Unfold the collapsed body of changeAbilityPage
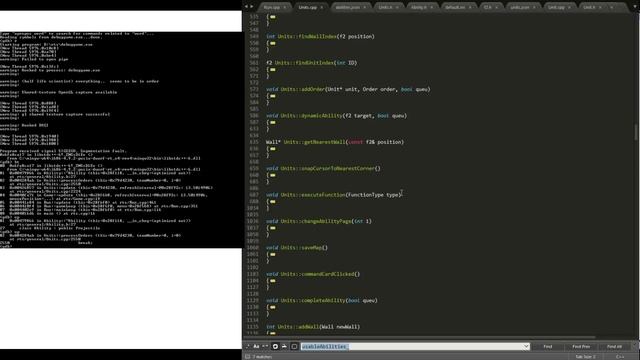This screenshot has width=640, height=360. 273,228
